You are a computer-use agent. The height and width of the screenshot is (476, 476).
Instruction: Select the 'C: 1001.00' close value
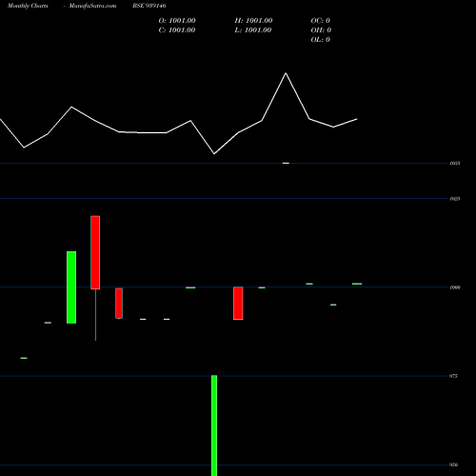coord(177,30)
